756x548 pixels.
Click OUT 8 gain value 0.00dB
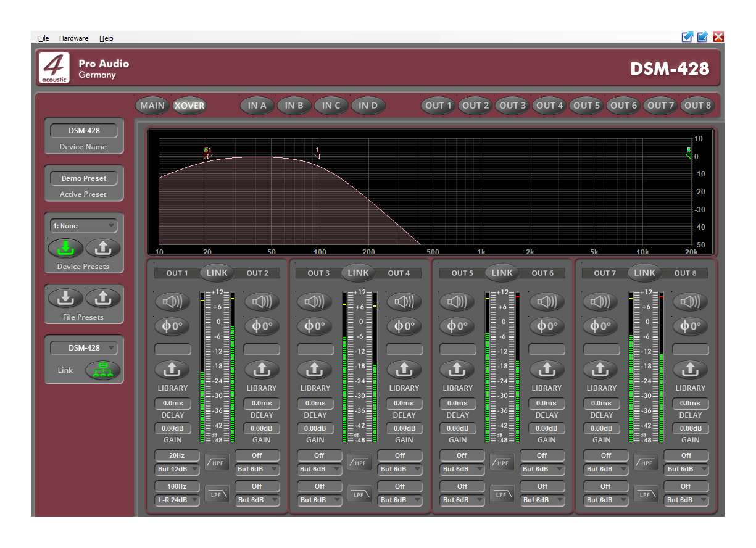pos(690,428)
